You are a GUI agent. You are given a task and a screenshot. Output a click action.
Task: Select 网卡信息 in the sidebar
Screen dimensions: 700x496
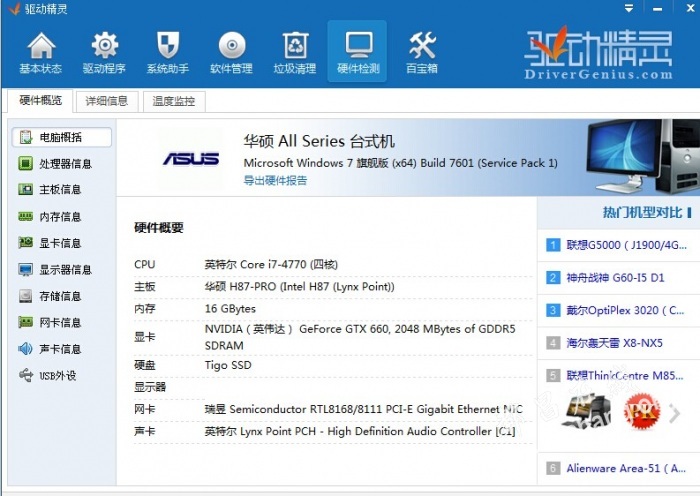click(x=62, y=322)
